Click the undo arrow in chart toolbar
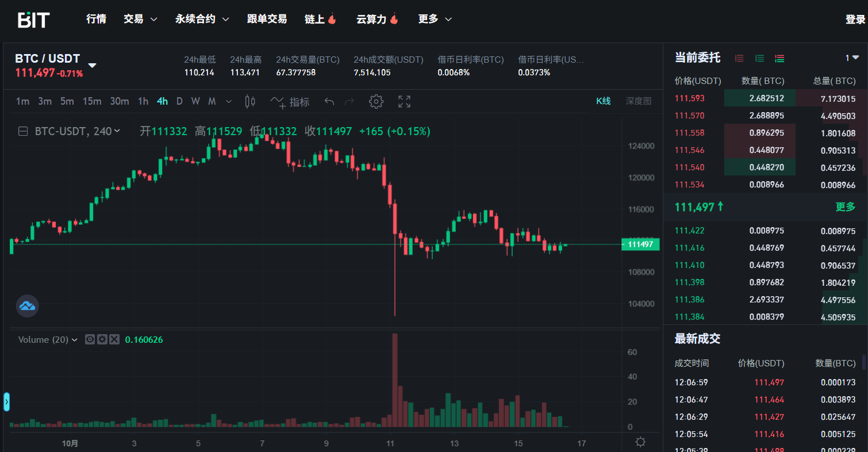868x452 pixels. (x=329, y=102)
